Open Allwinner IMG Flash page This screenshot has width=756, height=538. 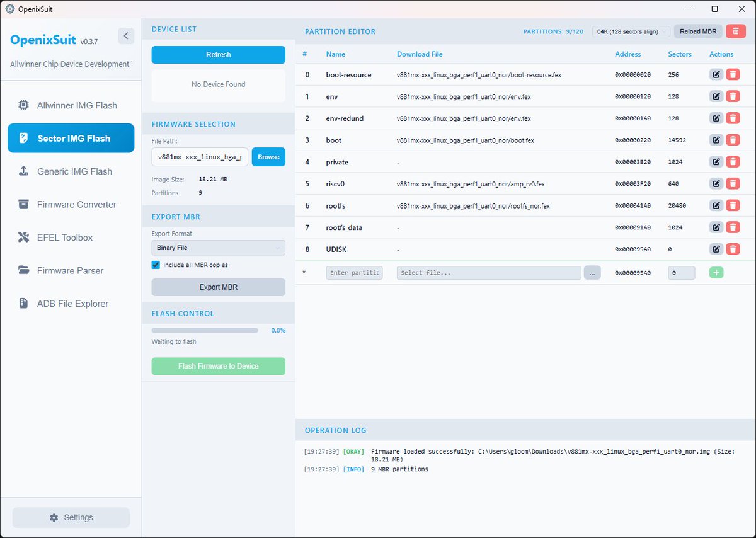[71, 105]
